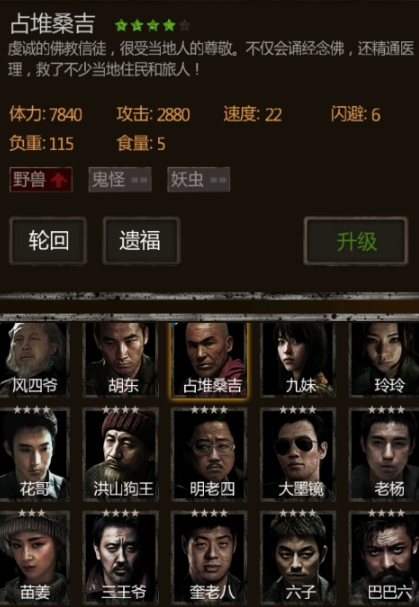Select the 胡东 character portrait
Image resolution: width=419 pixels, height=607 pixels.
121,359
